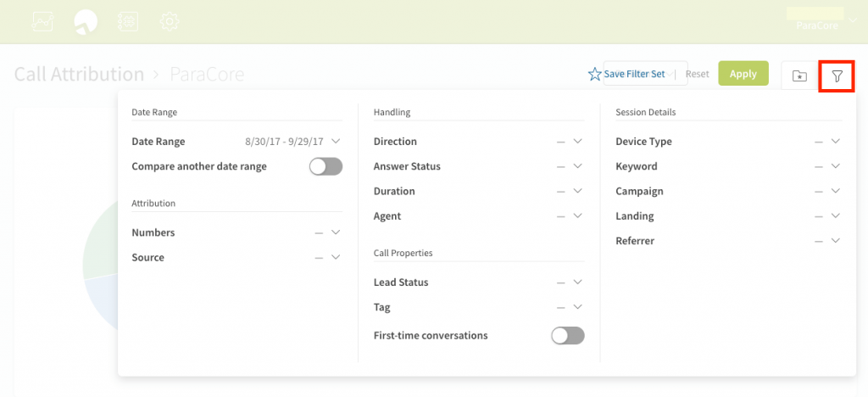The width and height of the screenshot is (868, 397).
Task: Open saved filter sets folder icon
Action: 799,75
